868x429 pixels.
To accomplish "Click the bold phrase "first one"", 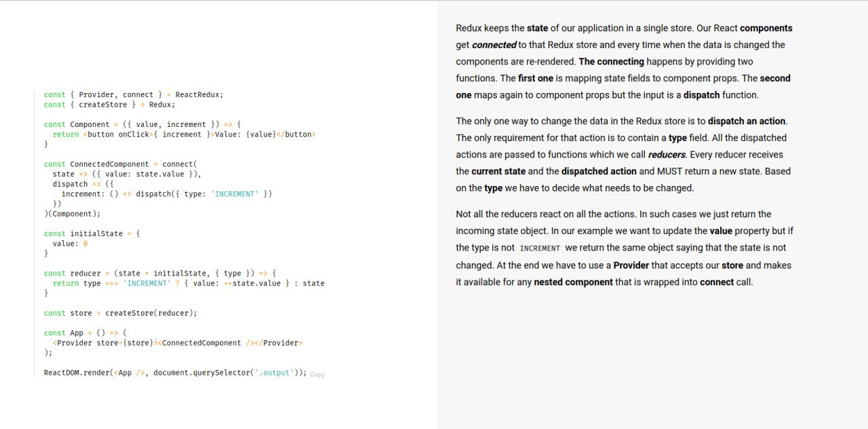I will (x=536, y=78).
